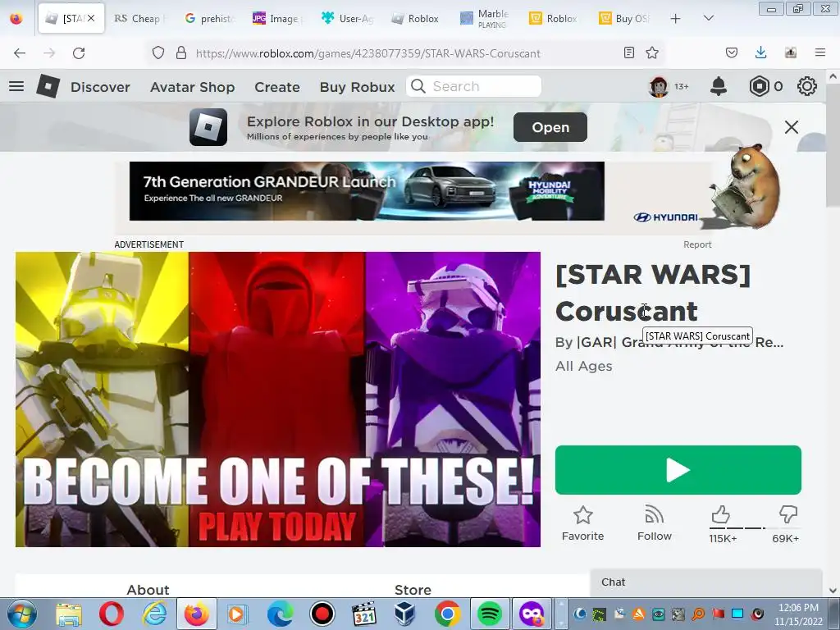This screenshot has width=840, height=630.
Task: Open Internet Explorer from the taskbar
Action: coord(153,614)
